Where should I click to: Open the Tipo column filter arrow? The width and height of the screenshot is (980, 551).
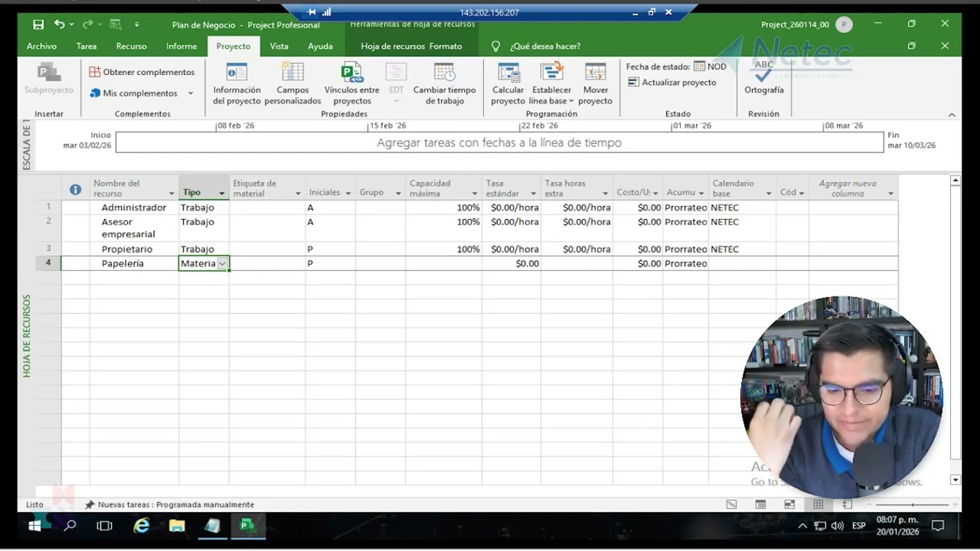pos(222,193)
